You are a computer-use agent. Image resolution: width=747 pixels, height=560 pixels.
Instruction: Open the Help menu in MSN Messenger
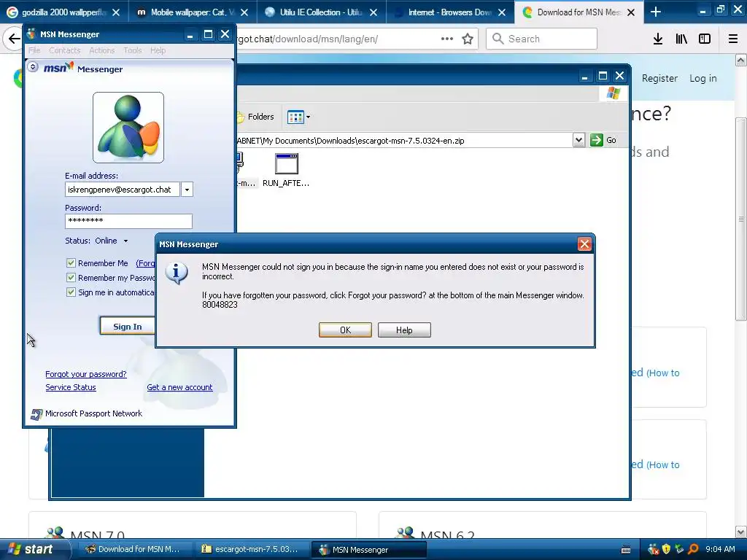coord(158,50)
